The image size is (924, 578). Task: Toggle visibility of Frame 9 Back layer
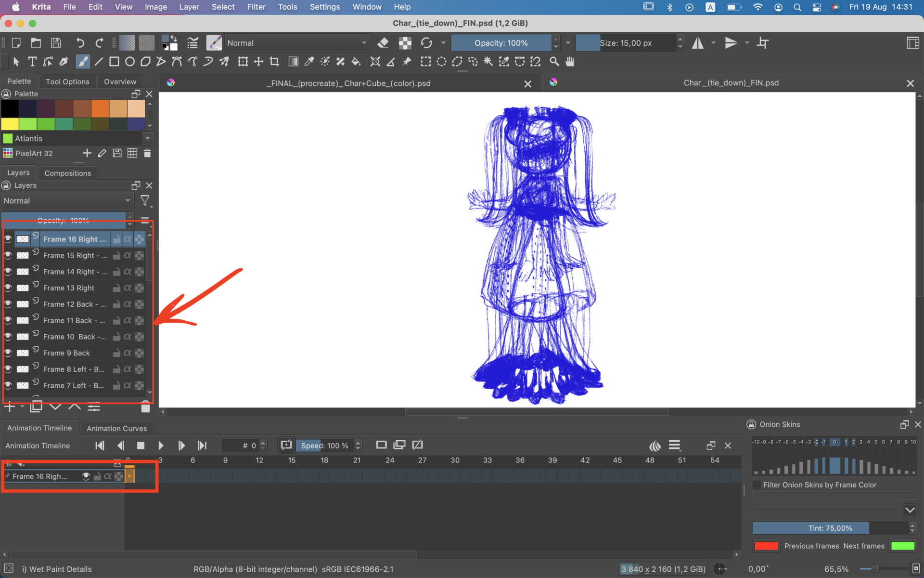8,353
